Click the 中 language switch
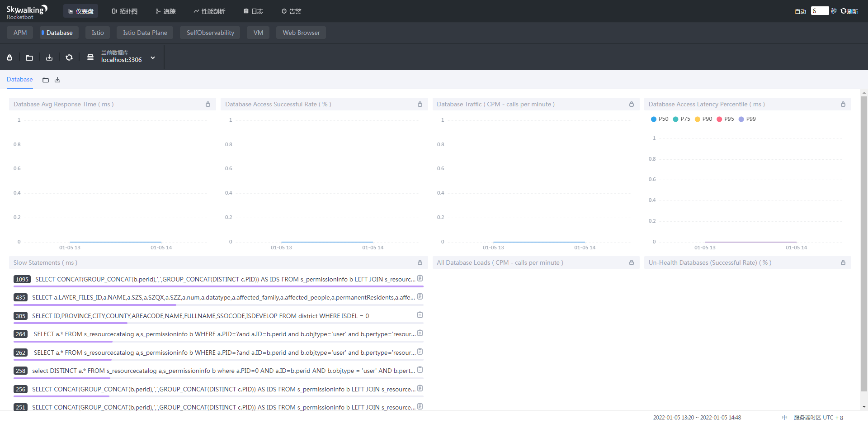868x424 pixels. [x=784, y=418]
